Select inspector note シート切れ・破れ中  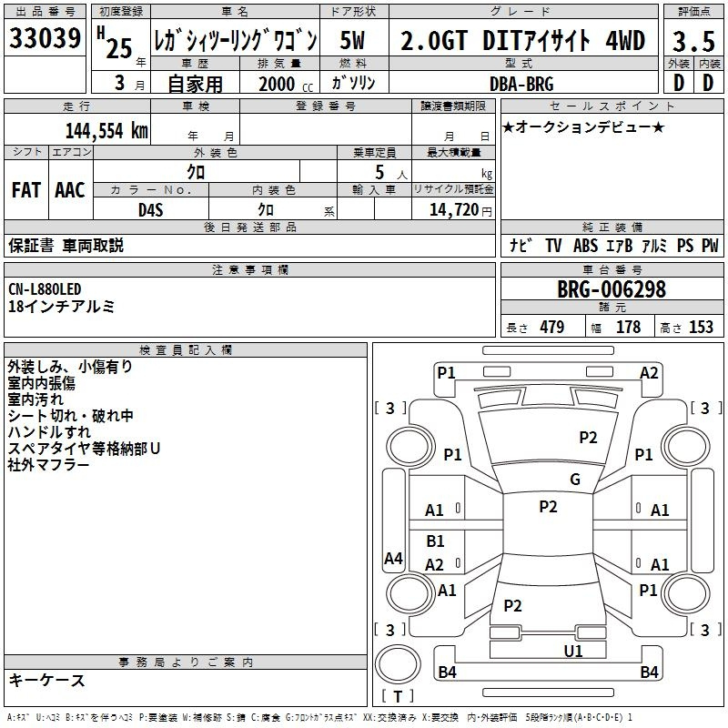71,415
